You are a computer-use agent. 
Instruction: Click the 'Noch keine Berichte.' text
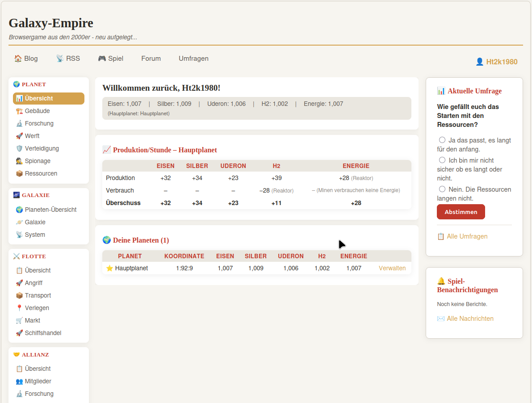point(462,304)
